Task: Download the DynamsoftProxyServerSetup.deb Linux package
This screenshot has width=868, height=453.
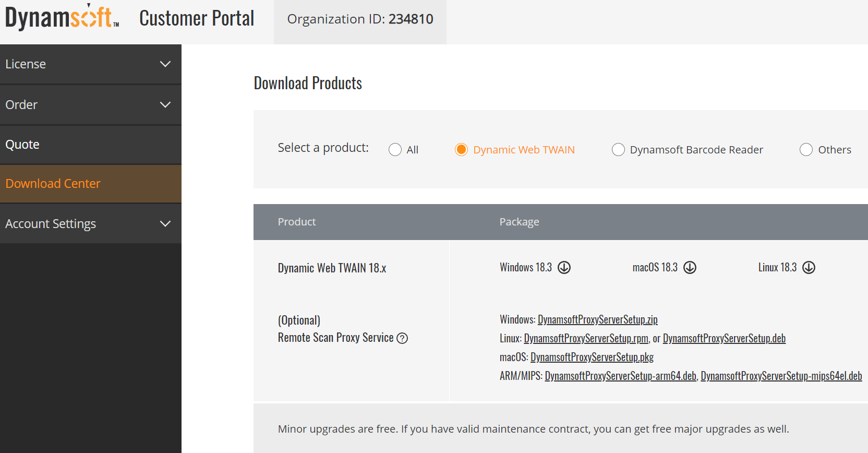Action: pos(724,338)
